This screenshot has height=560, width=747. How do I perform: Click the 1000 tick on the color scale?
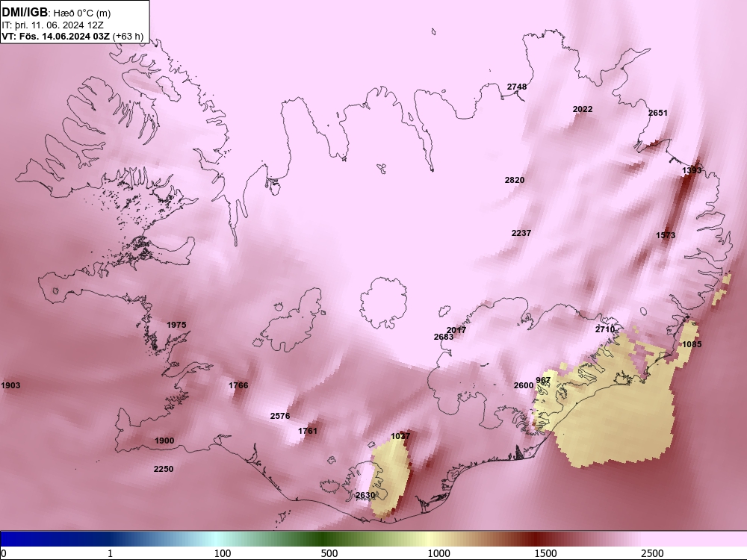[x=438, y=553]
